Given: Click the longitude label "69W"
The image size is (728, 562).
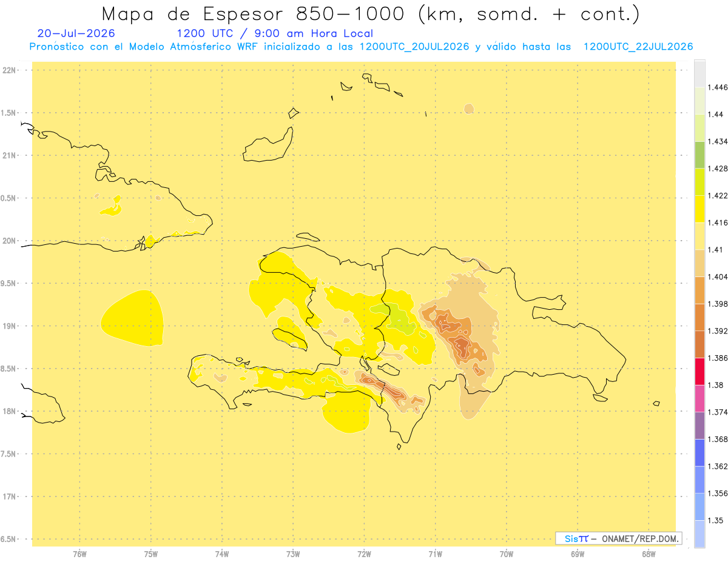Looking at the screenshot, I should 578,554.
